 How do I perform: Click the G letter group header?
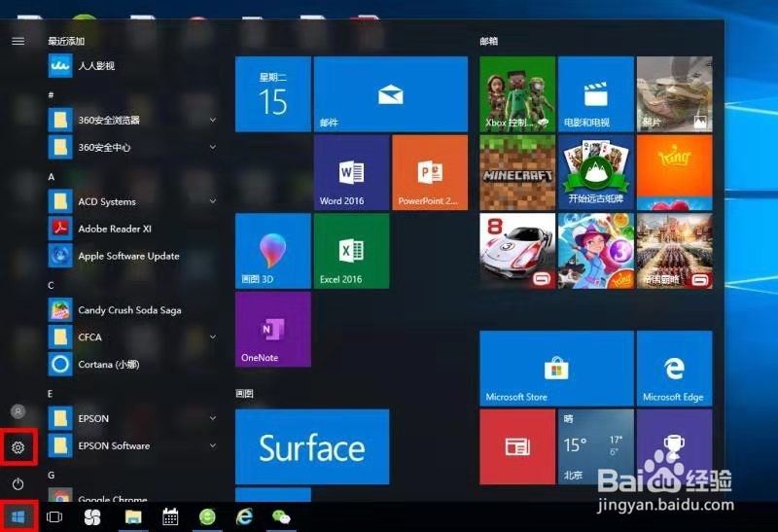(x=52, y=475)
